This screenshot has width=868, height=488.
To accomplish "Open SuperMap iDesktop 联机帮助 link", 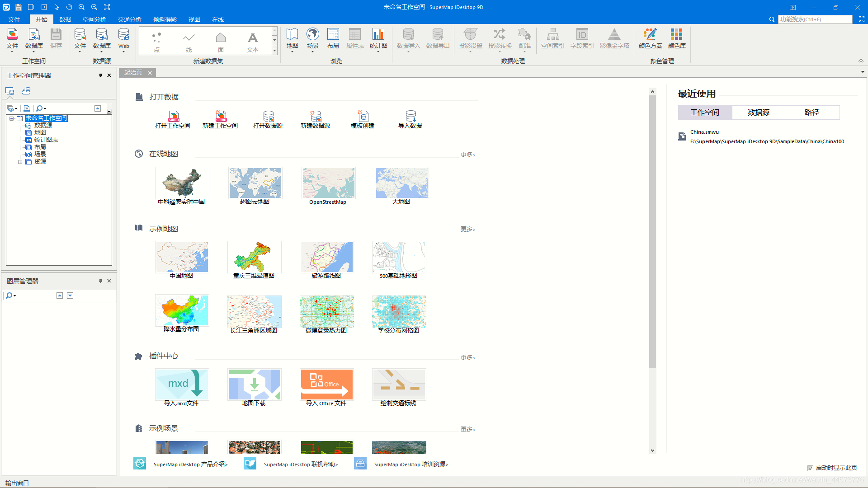I will coord(301,465).
